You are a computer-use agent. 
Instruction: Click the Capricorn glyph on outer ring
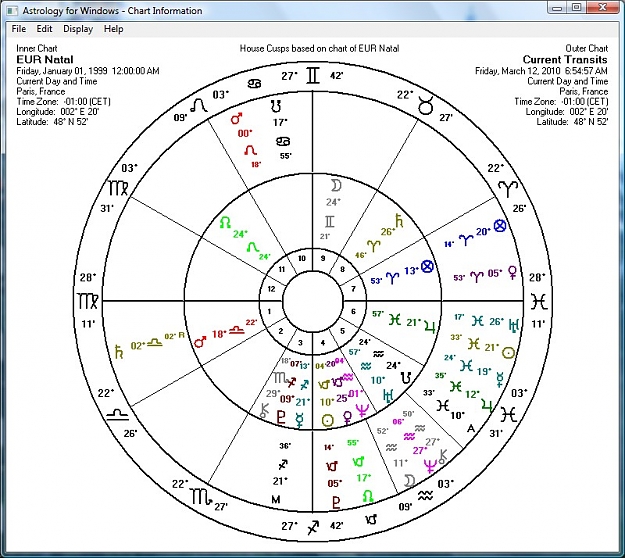[x=371, y=519]
